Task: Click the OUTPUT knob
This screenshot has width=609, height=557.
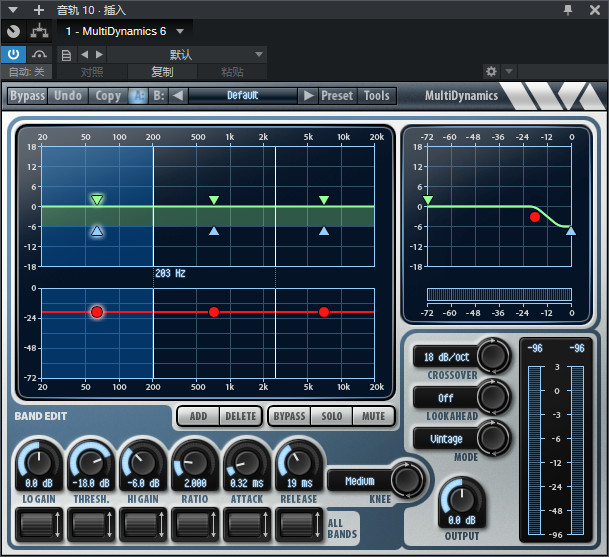Action: pos(462,499)
